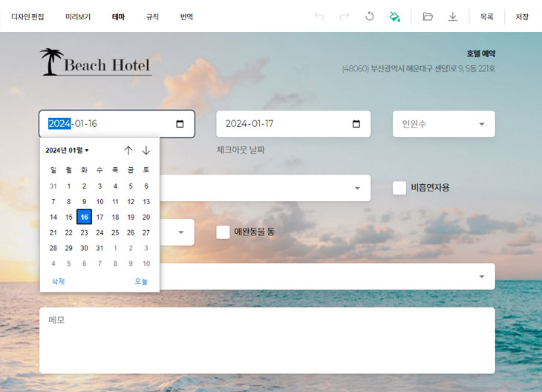Click the redo arrow icon
The image size is (542, 392).
coord(345,16)
